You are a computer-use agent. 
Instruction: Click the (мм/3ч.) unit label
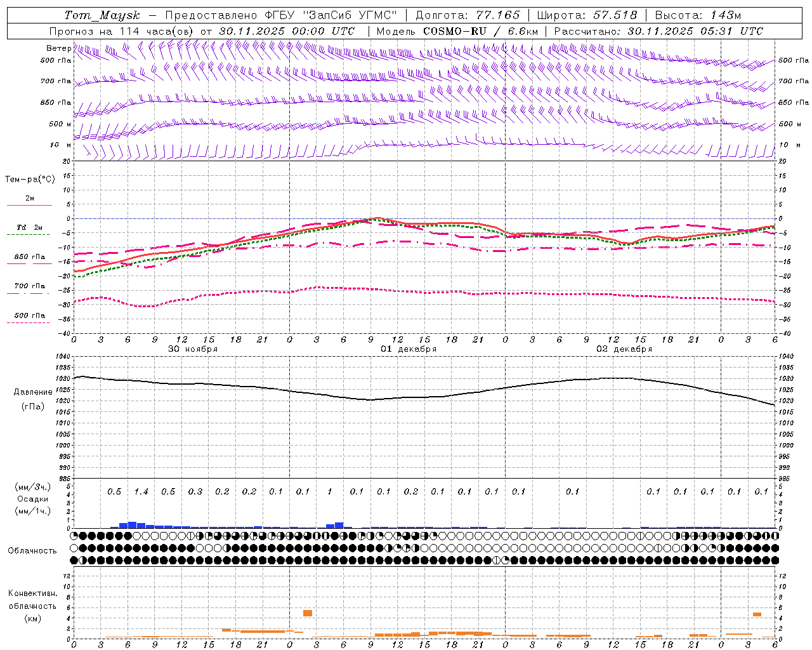[x=33, y=487]
